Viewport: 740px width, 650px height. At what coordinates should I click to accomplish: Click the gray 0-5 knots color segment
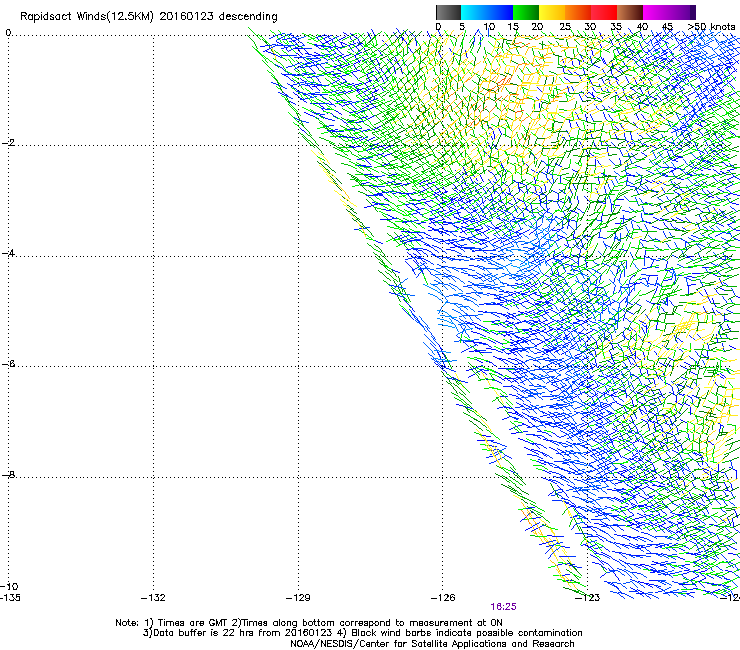448,12
